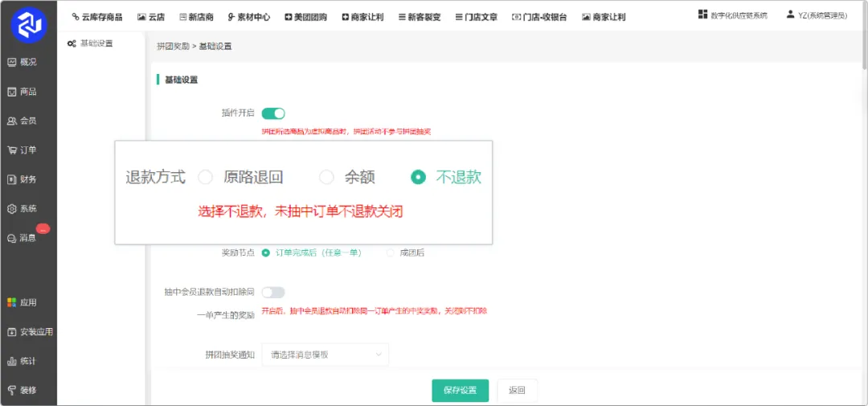Viewport: 868px width, 406px height.
Task: Click the red message notification badge
Action: (x=43, y=229)
